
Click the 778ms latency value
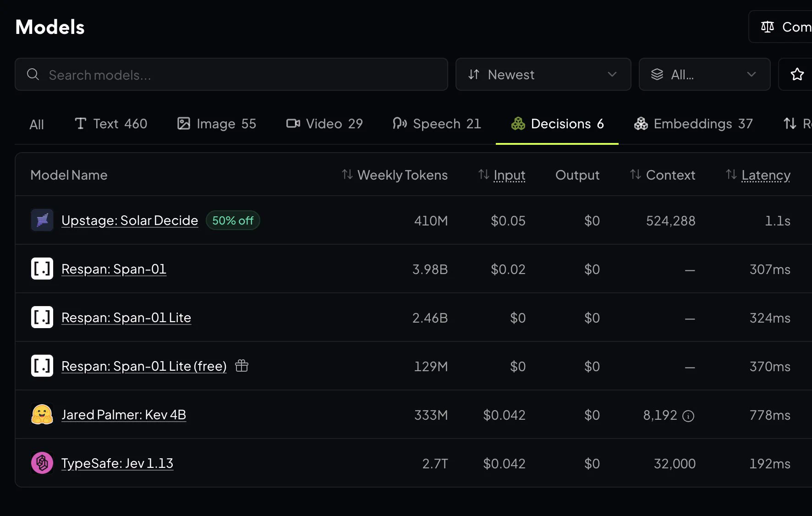pyautogui.click(x=770, y=415)
